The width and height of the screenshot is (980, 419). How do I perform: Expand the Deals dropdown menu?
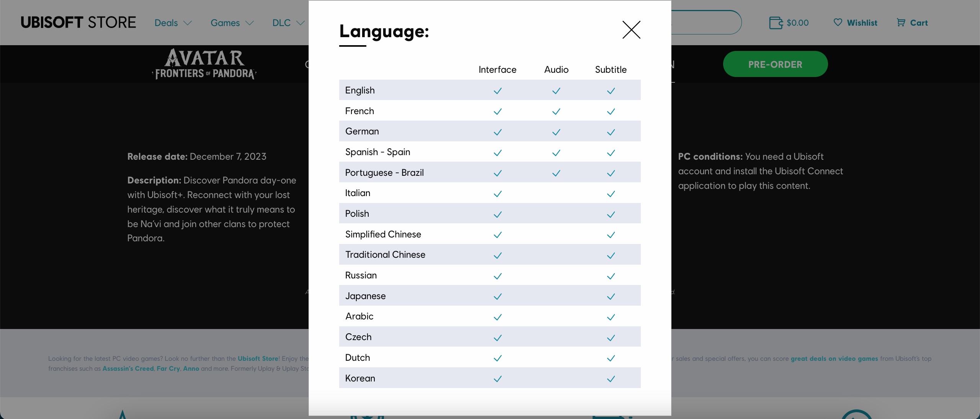[173, 23]
